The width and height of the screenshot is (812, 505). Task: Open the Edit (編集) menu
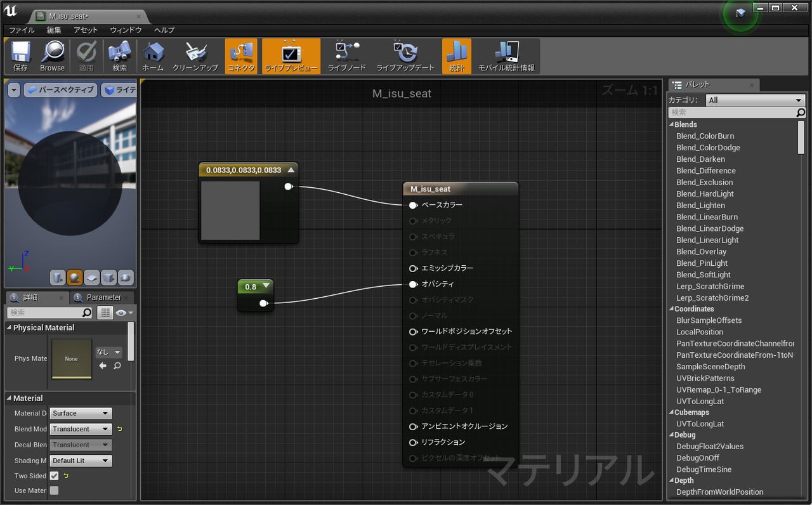[x=54, y=30]
